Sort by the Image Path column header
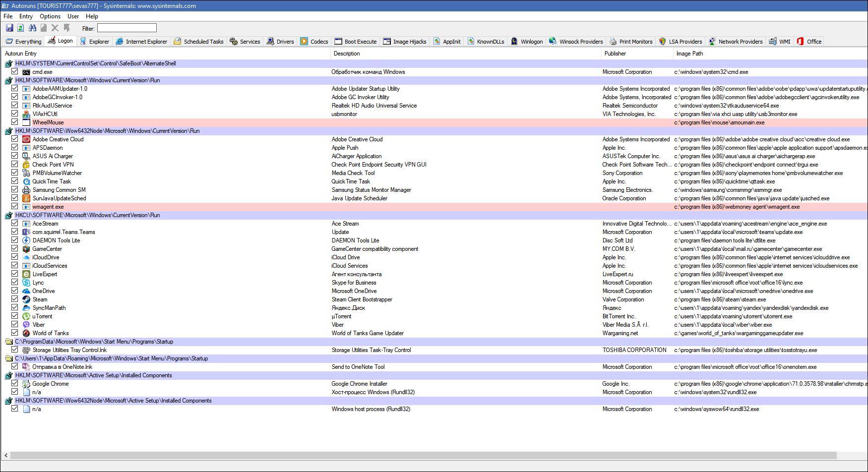Viewport: 868px width, 472px height. point(770,54)
